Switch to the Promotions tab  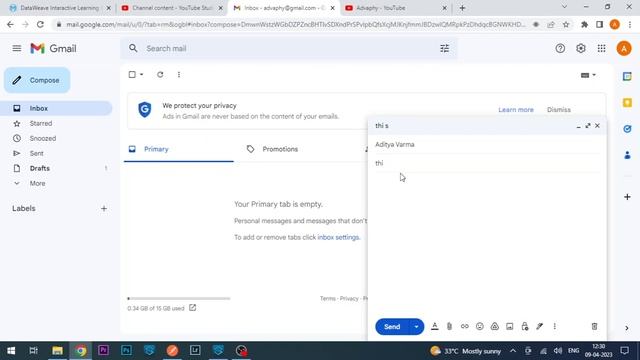click(x=280, y=149)
